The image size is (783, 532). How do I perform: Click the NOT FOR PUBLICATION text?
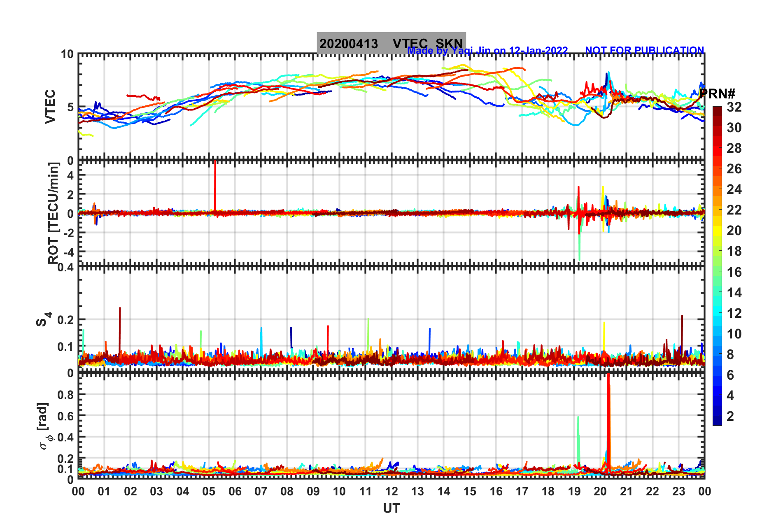pos(645,50)
